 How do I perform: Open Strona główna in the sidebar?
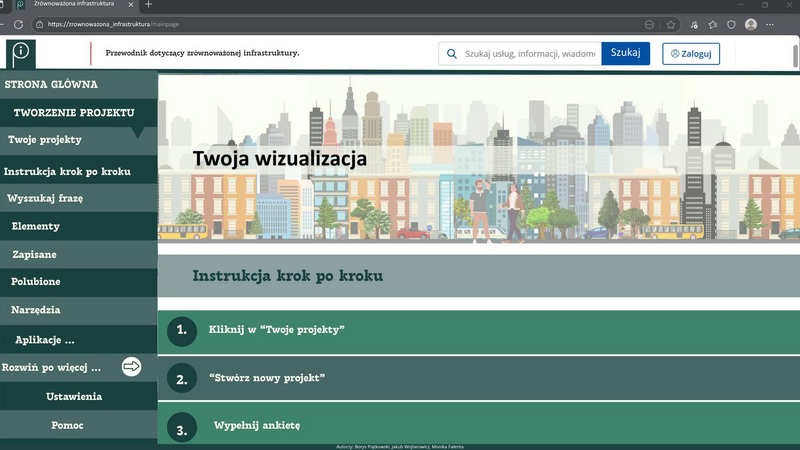51,85
